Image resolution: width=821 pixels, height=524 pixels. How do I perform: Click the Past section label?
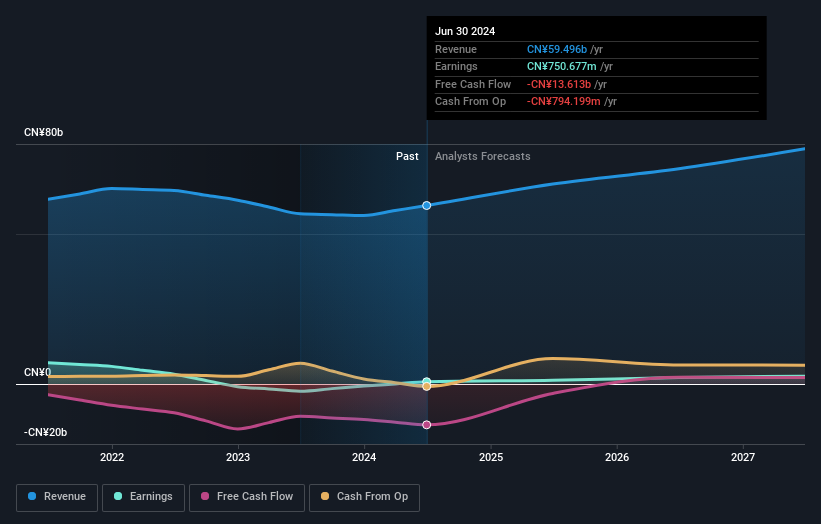407,157
